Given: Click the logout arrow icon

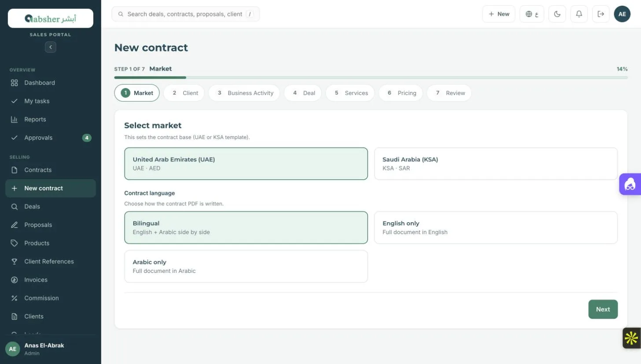Looking at the screenshot, I should pyautogui.click(x=601, y=14).
